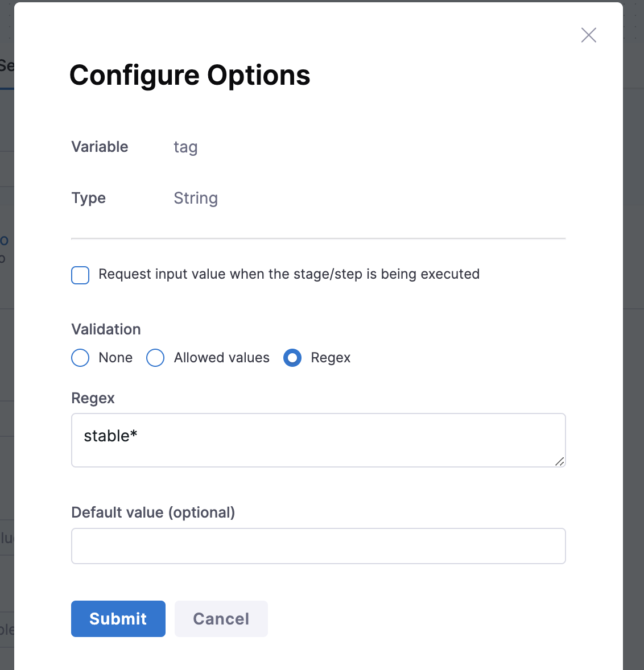Submit the configured options
The image size is (644, 670).
[118, 619]
